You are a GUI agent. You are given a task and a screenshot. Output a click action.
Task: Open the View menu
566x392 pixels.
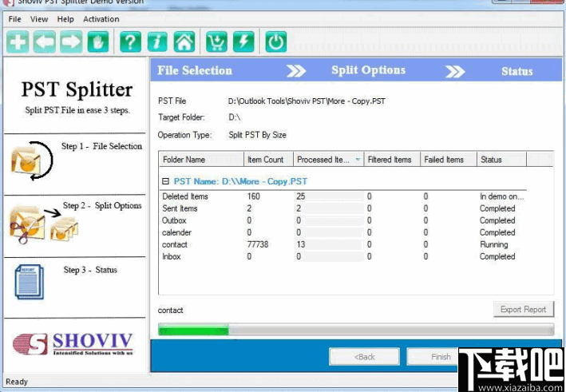(x=39, y=19)
